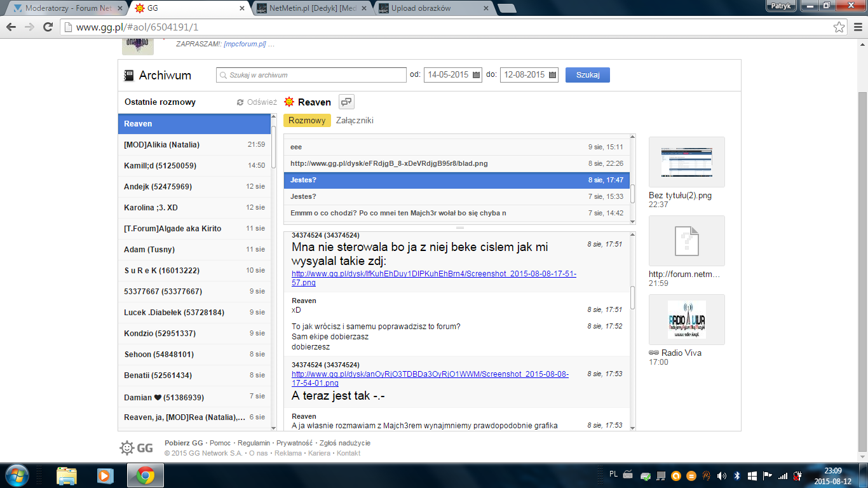Open chat window icon next to Reaven

[x=346, y=102]
